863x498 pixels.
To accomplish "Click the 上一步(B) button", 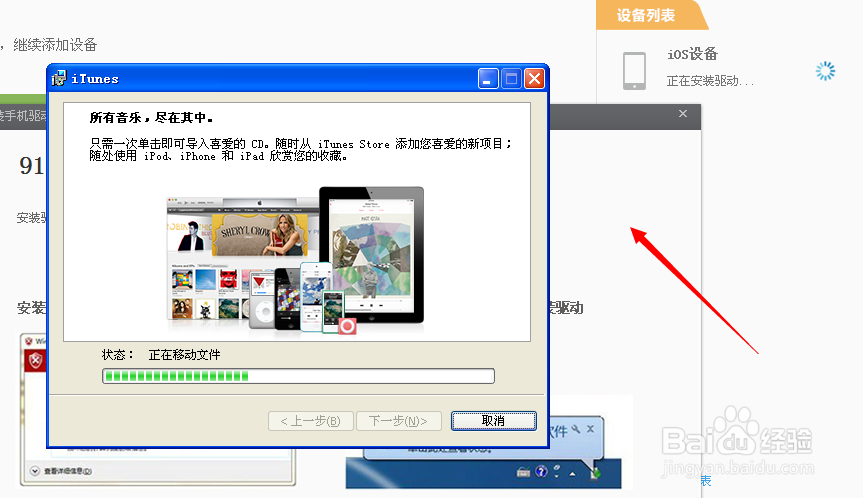I will (310, 421).
